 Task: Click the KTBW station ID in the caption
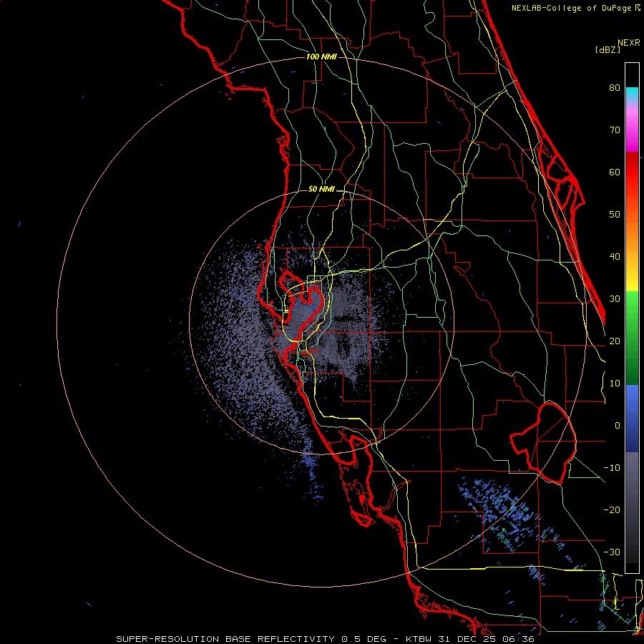tap(420, 639)
